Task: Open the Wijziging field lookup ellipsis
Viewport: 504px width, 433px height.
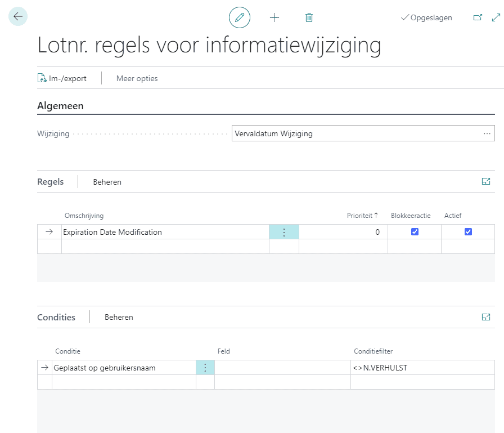Action: 487,133
